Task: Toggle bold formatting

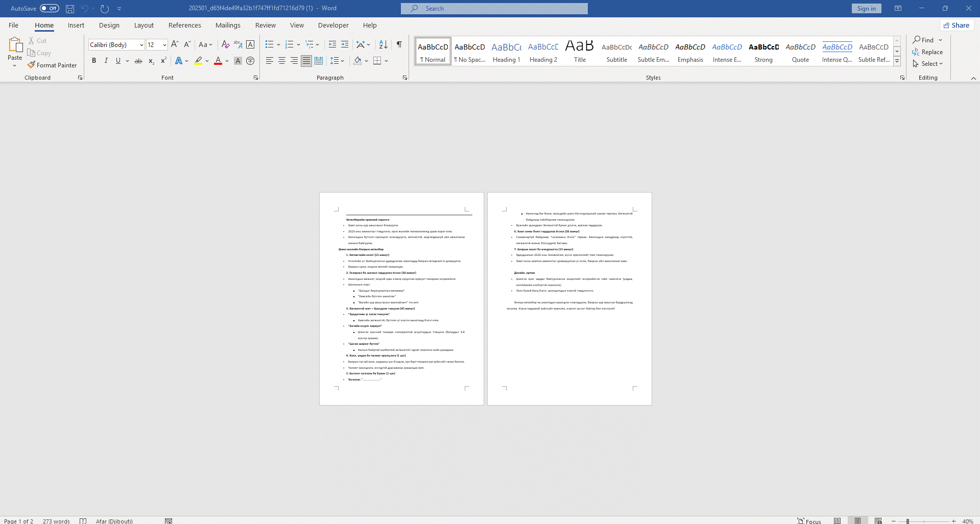Action: point(94,61)
